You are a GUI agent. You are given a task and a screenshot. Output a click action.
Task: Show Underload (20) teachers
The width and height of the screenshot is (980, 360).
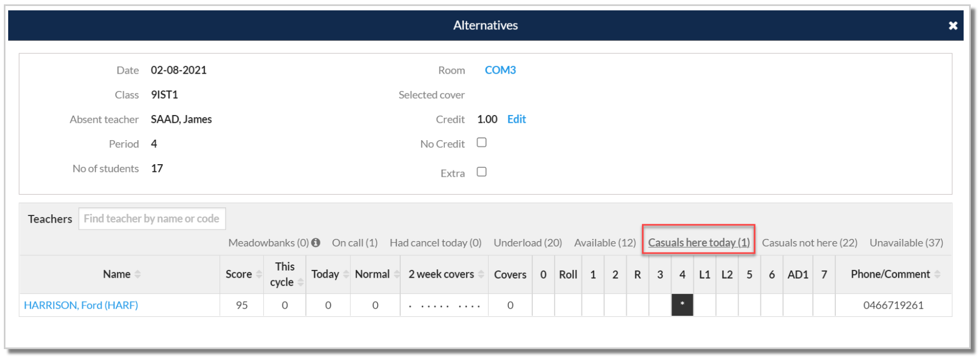[527, 243]
